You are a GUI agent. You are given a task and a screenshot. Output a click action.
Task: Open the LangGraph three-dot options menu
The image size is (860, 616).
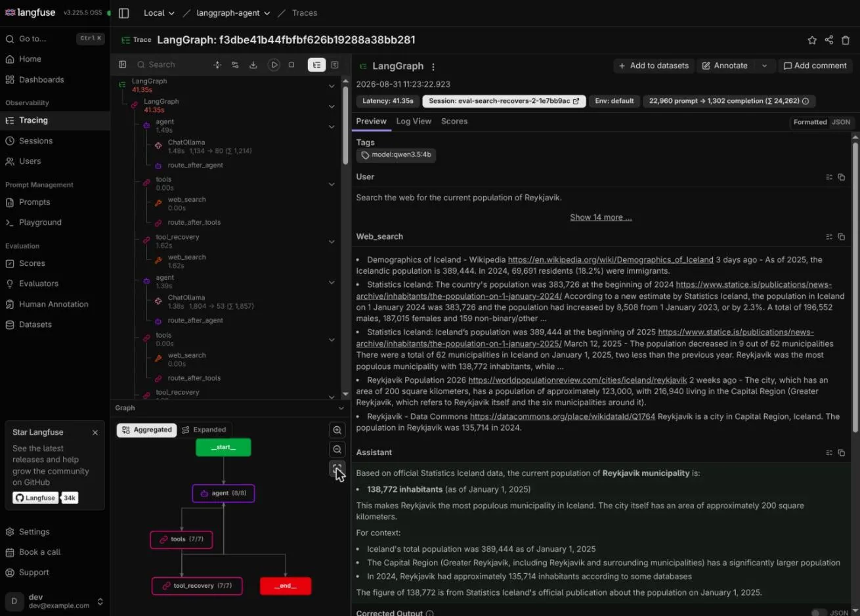point(433,66)
